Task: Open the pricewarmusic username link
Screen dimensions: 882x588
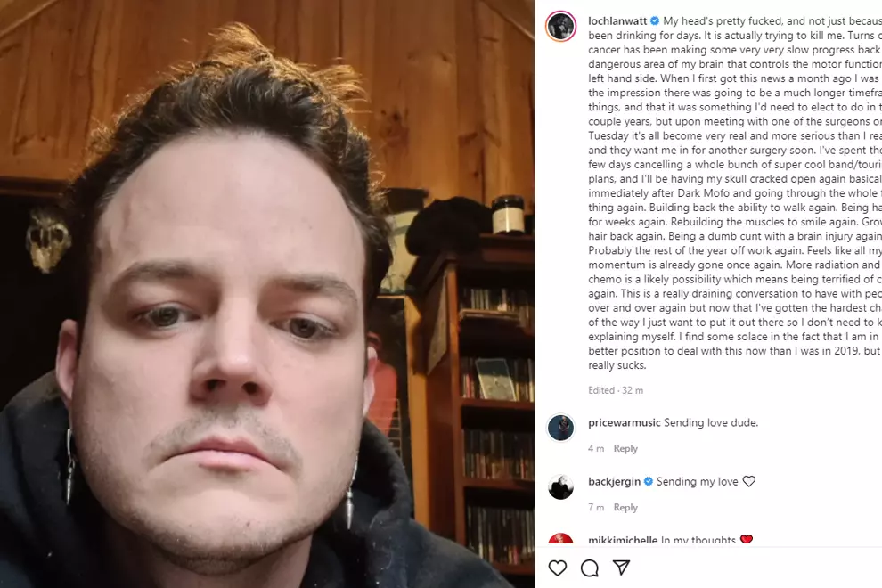Action: tap(625, 422)
